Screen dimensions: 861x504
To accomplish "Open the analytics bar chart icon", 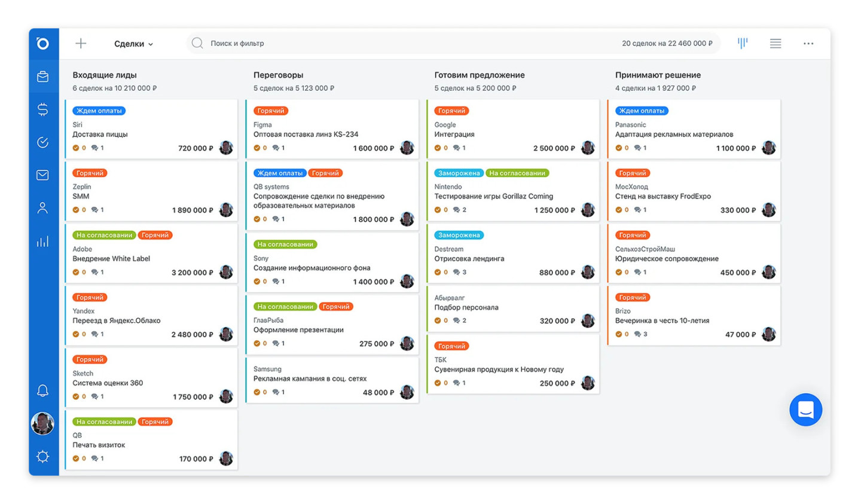I will pyautogui.click(x=42, y=242).
